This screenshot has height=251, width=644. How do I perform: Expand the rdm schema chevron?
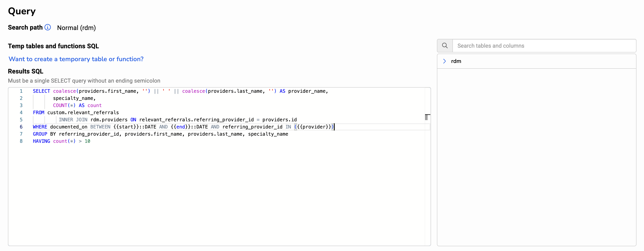point(444,61)
